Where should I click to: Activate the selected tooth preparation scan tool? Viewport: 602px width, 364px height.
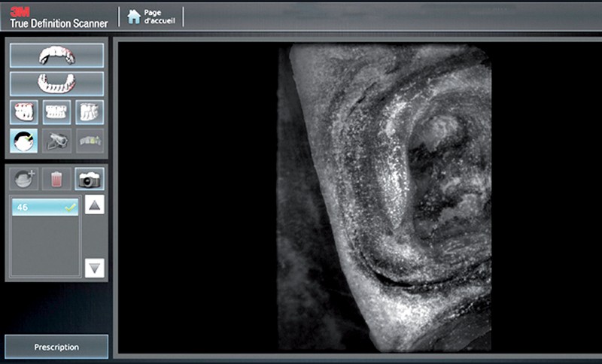click(x=24, y=141)
